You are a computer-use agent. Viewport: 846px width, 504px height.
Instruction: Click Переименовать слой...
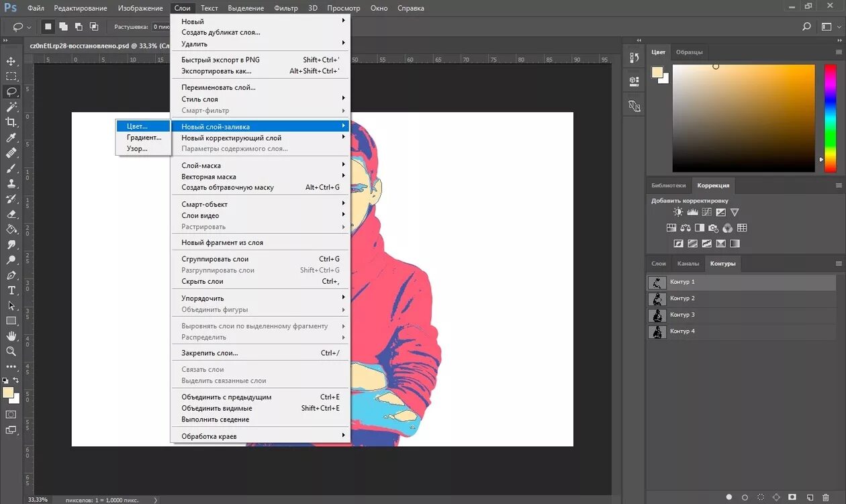click(x=261, y=87)
